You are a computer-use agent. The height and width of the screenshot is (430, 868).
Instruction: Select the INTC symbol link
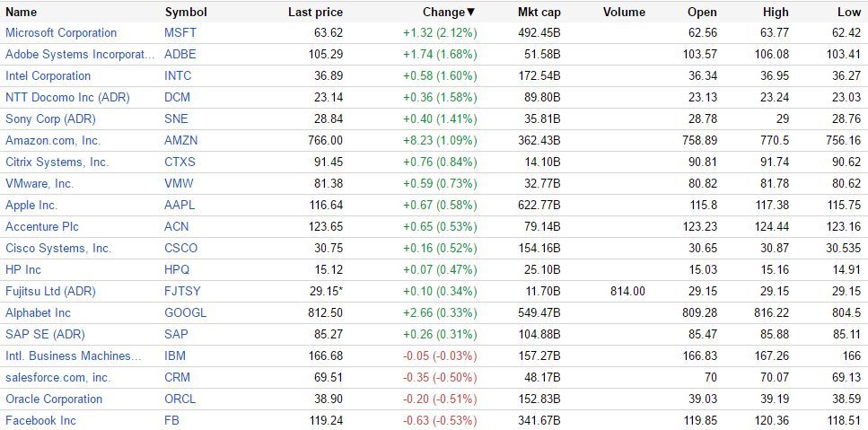(178, 76)
